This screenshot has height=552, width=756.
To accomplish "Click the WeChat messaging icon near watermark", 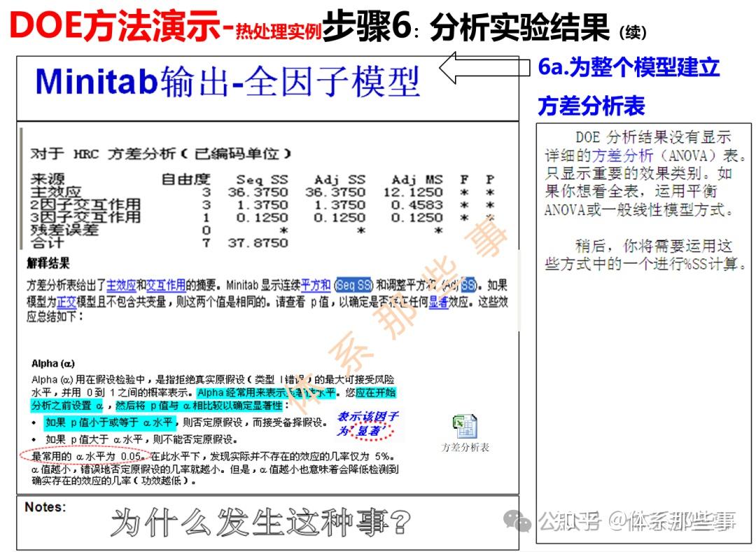I will coord(517,520).
